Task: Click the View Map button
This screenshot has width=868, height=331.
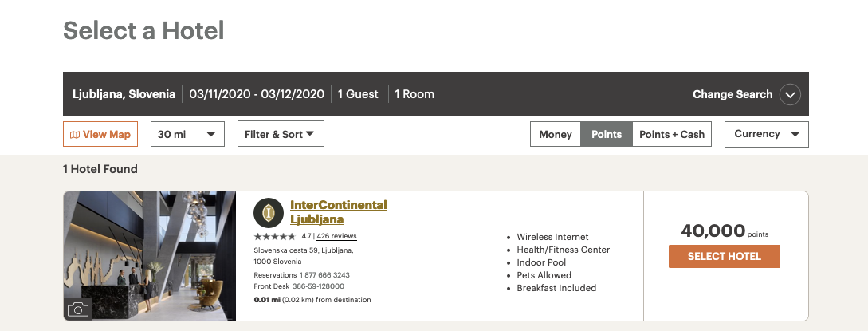Action: click(100, 134)
